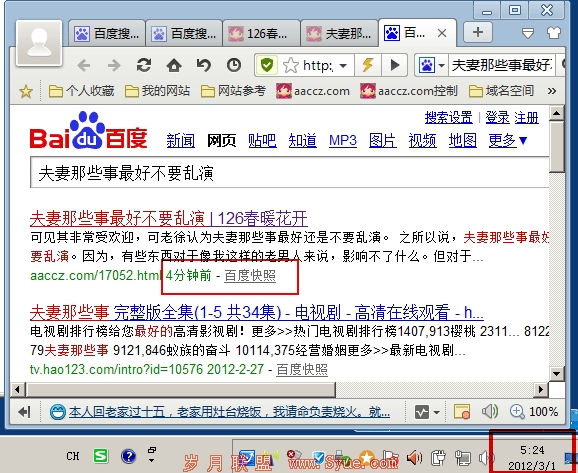Switch to 新闻 search category

click(180, 140)
